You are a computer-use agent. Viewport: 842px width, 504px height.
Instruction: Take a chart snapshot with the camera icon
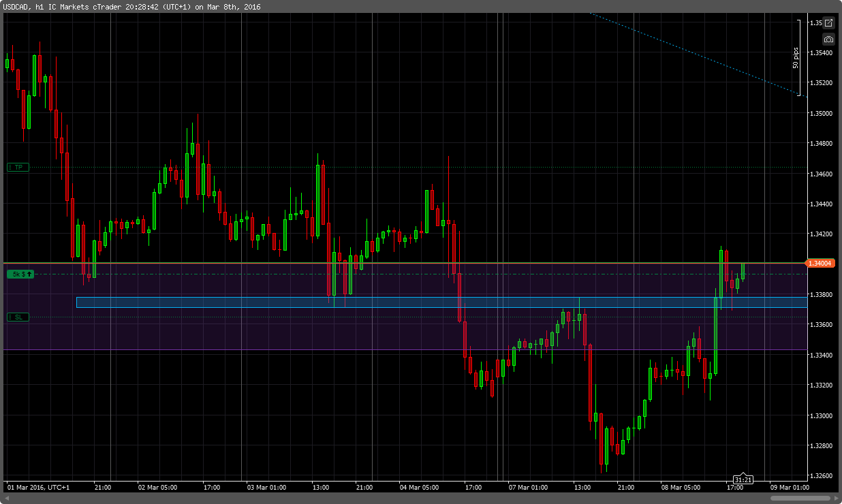point(828,40)
